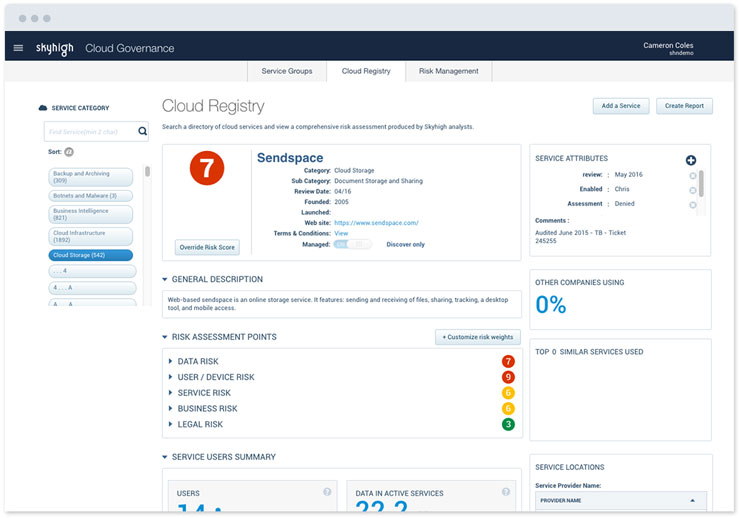The width and height of the screenshot is (740, 518).
Task: Click the 0% other companies value
Action: click(x=551, y=305)
